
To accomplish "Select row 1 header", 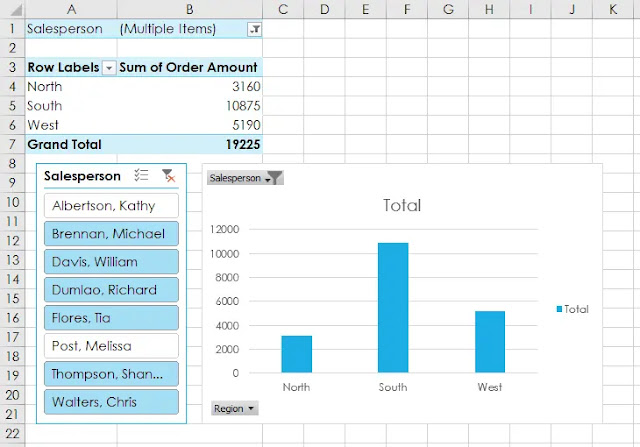I will [12, 29].
